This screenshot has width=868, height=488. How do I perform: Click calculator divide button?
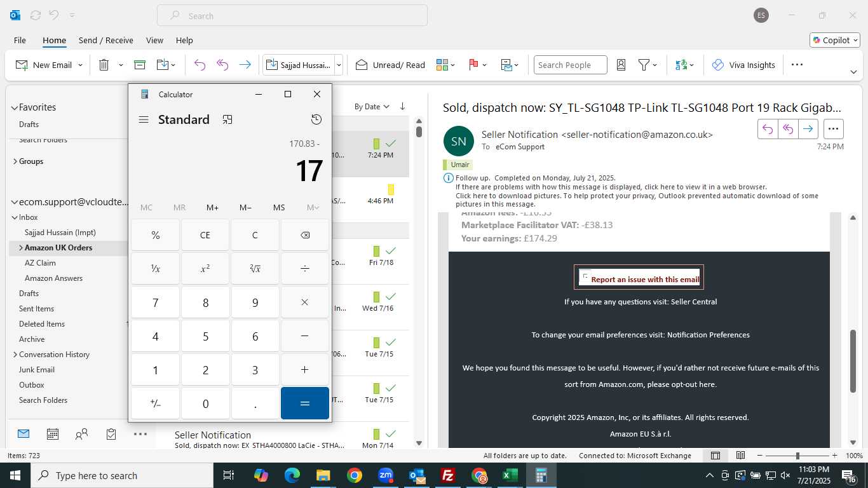(x=305, y=269)
